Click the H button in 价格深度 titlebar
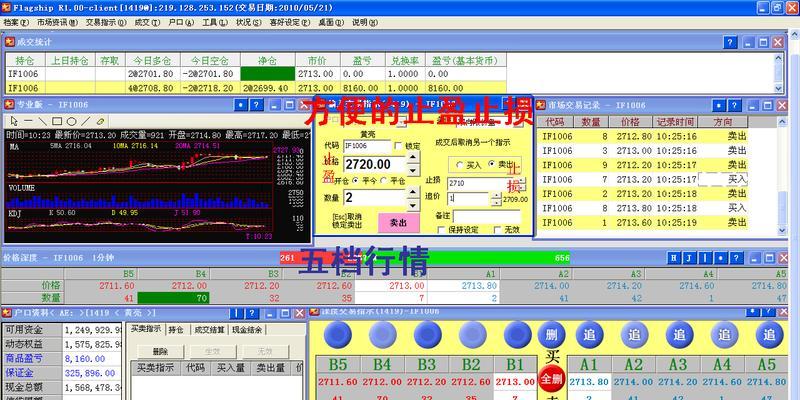The width and height of the screenshot is (800, 400). tap(674, 258)
